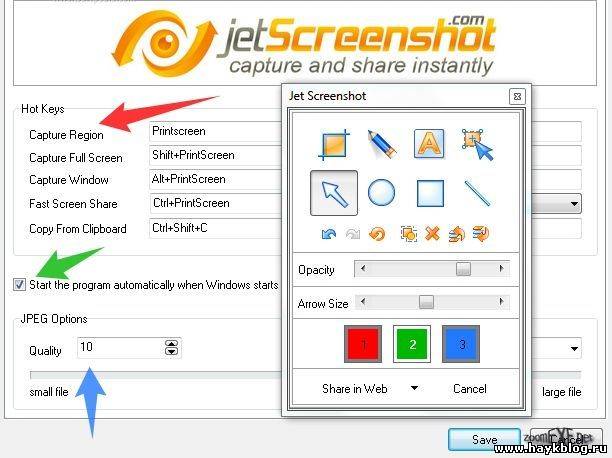Open the Share in Web dropdown arrow
Viewport: 612px width, 458px height.
pos(415,388)
